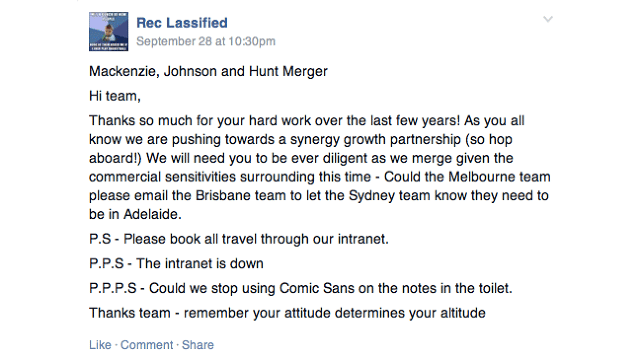Click the word 'Sydney' in the paragraph
The image size is (640, 361).
pyautogui.click(x=371, y=195)
